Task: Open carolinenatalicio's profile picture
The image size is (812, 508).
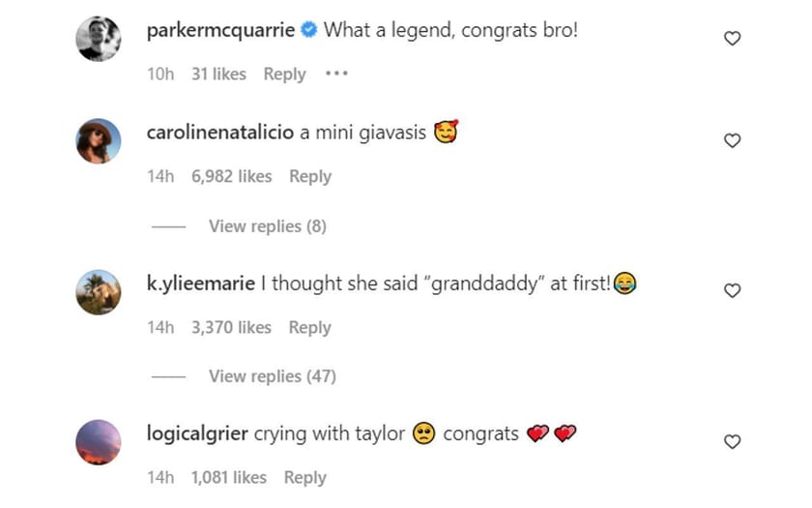Action: pyautogui.click(x=99, y=141)
